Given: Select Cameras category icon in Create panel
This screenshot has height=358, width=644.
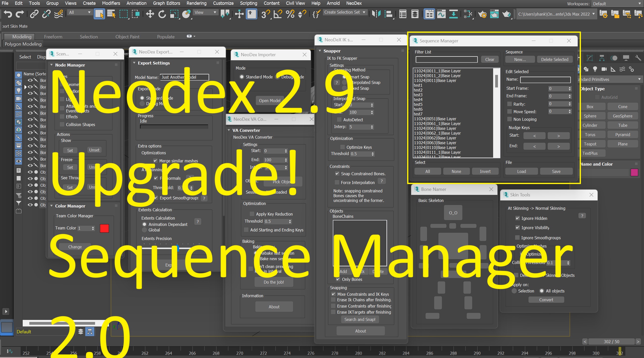Looking at the screenshot, I should (604, 69).
